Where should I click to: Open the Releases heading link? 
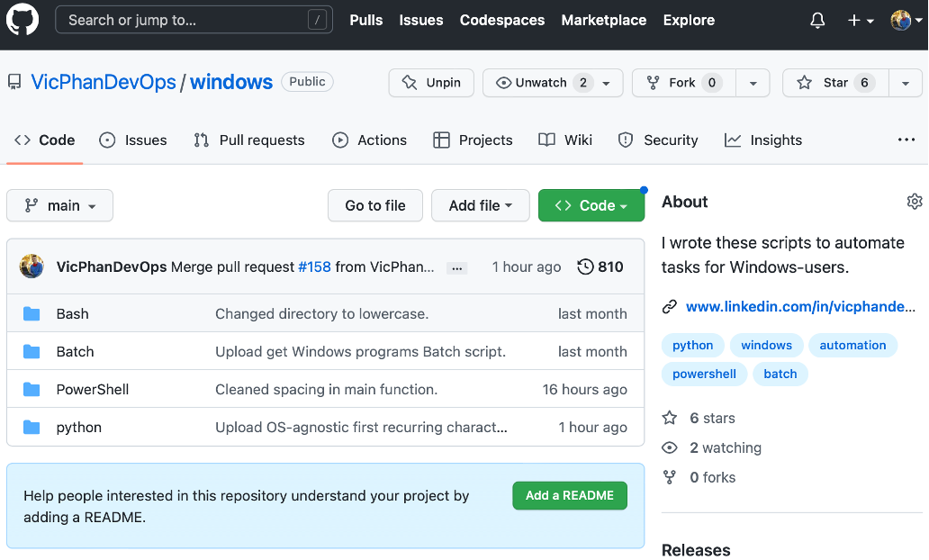point(696,550)
